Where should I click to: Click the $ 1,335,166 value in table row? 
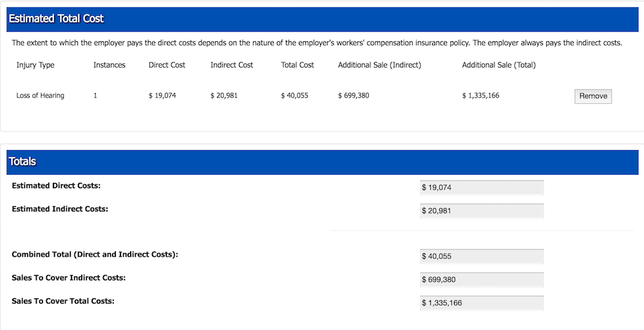(x=480, y=96)
